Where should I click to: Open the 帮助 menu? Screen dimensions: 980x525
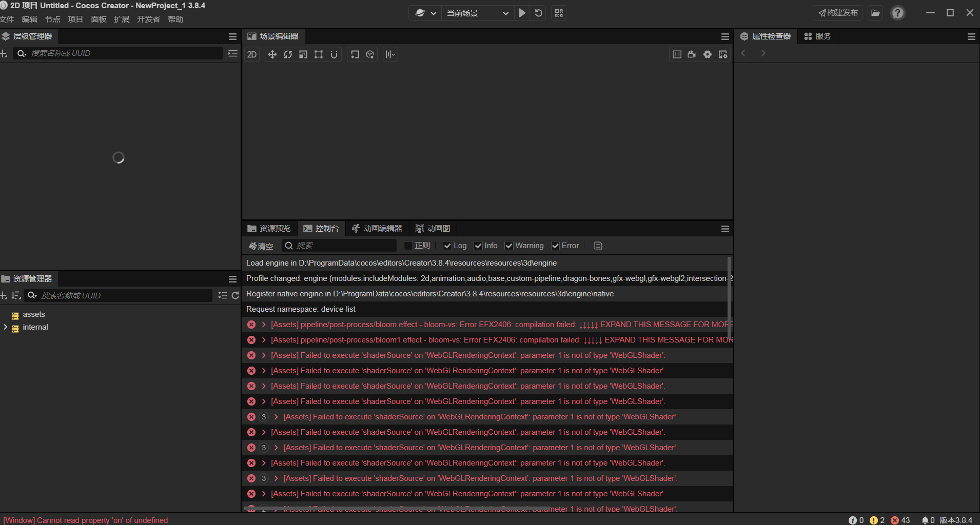[175, 19]
